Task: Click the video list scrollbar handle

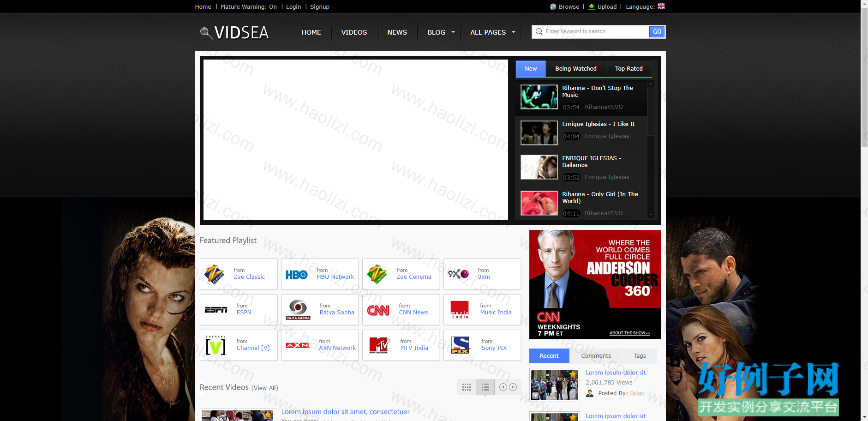Action: coord(651,111)
